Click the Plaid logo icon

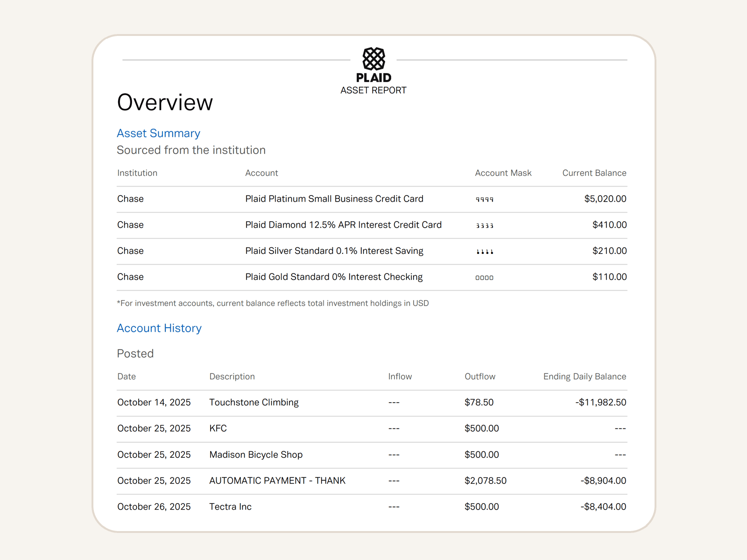pos(373,59)
